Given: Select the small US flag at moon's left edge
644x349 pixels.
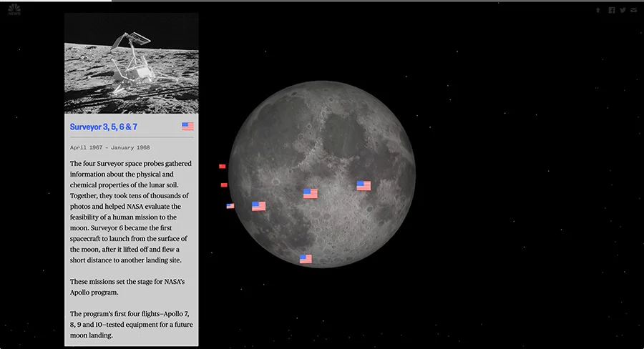Looking at the screenshot, I should pyautogui.click(x=230, y=206).
